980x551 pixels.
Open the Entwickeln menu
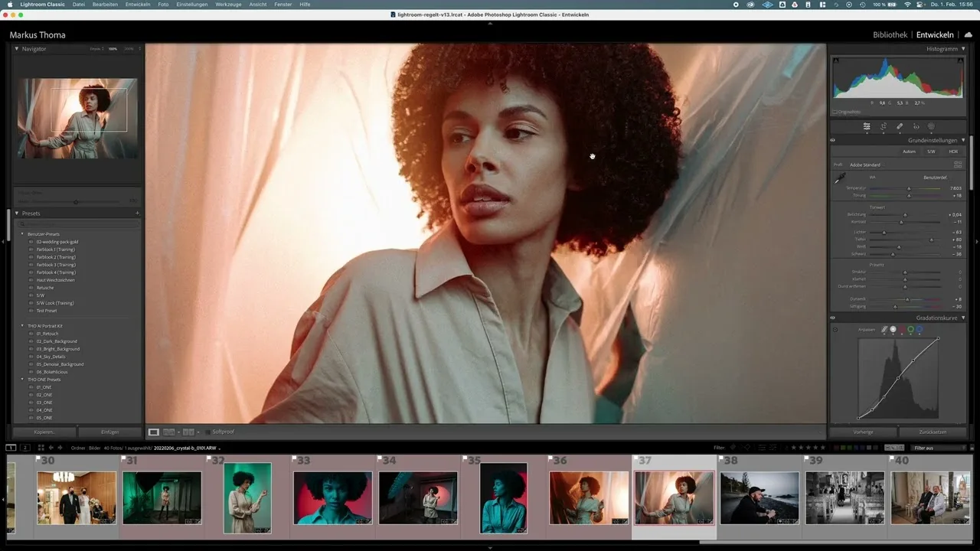(x=138, y=5)
